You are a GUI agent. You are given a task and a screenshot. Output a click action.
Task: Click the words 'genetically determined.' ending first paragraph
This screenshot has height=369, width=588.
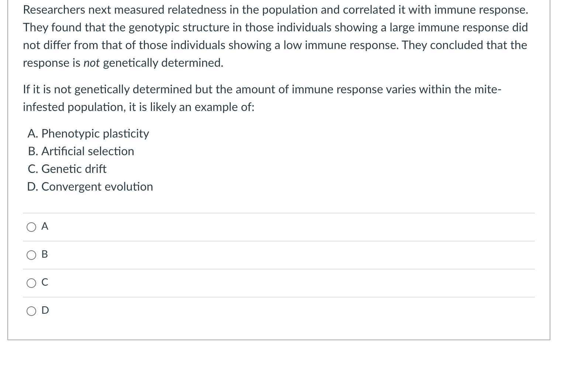click(x=163, y=63)
